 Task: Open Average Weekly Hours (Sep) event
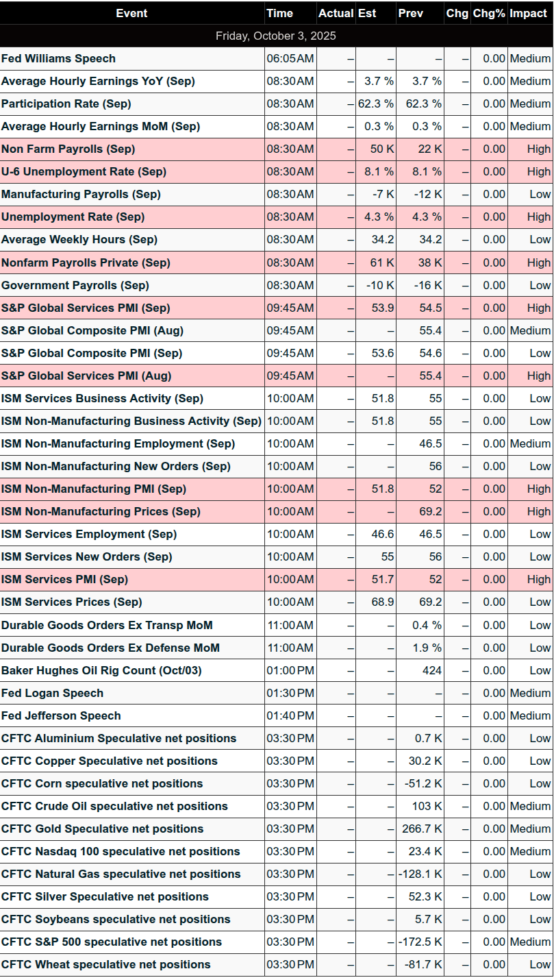click(x=79, y=239)
